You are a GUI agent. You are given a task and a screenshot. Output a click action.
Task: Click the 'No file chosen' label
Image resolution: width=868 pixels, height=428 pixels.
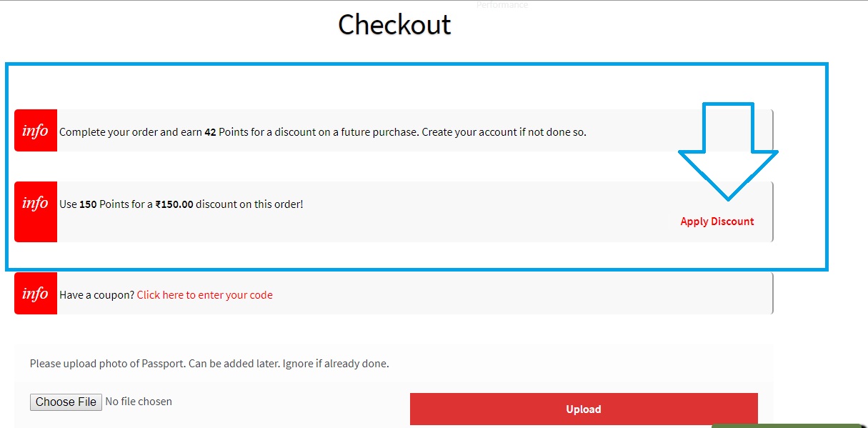tap(139, 402)
